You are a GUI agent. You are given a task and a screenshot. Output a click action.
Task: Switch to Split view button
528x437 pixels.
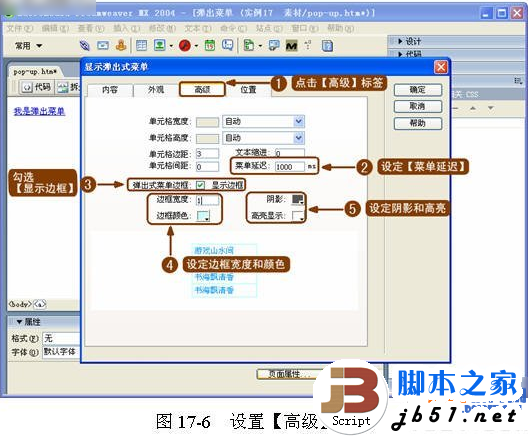coord(69,87)
